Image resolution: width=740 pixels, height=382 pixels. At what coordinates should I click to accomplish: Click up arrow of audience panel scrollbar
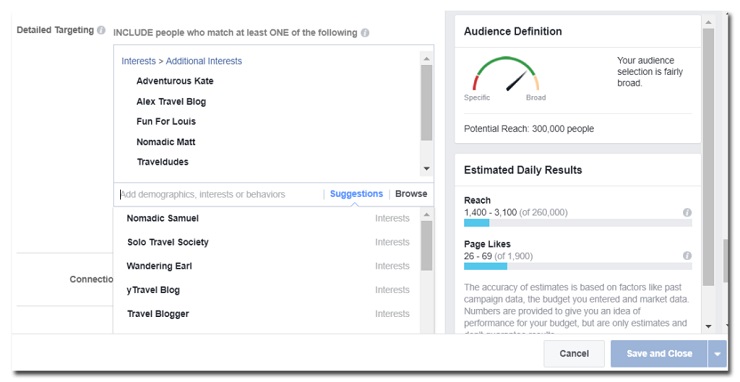(708, 22)
